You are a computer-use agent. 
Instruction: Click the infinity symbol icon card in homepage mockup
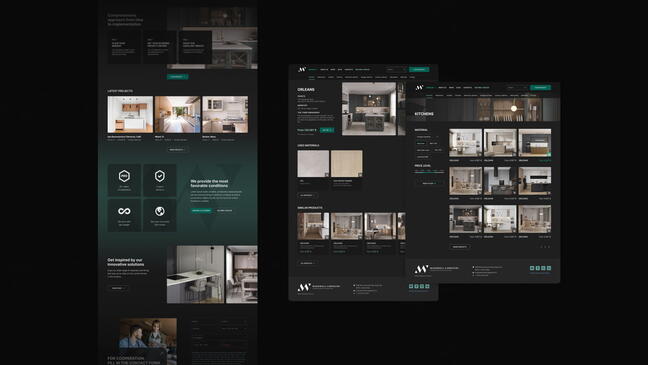[x=124, y=215]
